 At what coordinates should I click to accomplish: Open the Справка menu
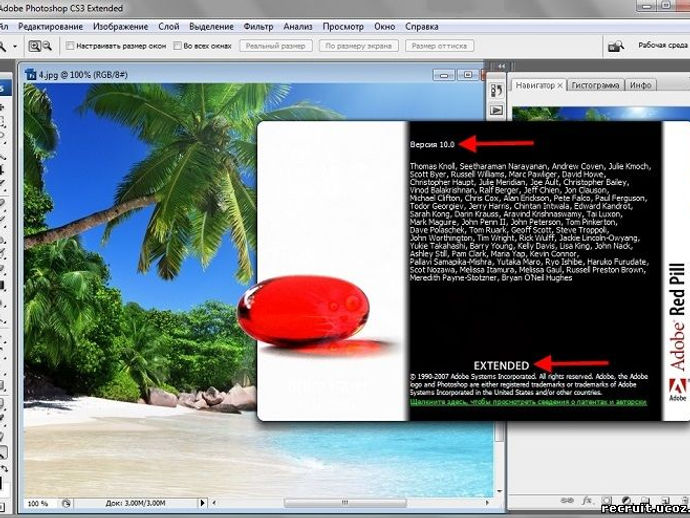pyautogui.click(x=422, y=27)
